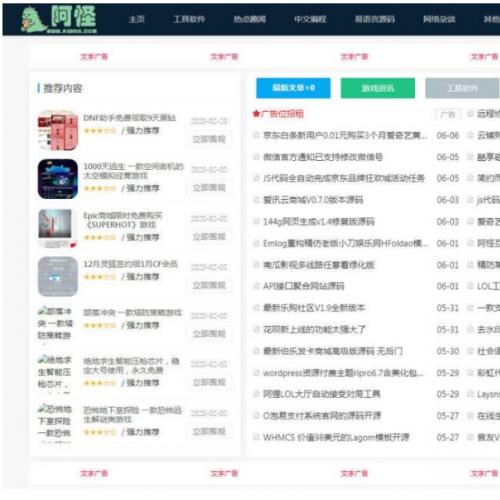Open the 网络杂谈 navigation item
The image size is (500, 500).
pyautogui.click(x=439, y=19)
